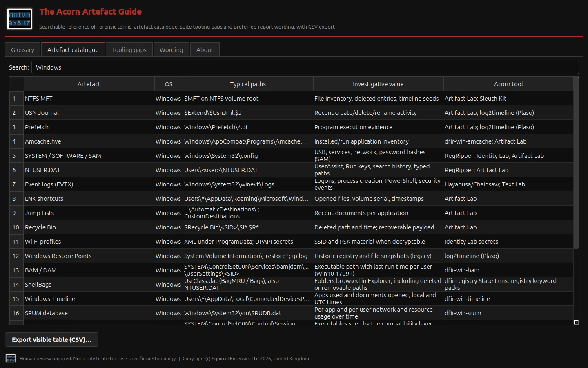Select the dfir-win-bam tool cell
Viewport: 588px width, 368px height.
click(x=508, y=270)
